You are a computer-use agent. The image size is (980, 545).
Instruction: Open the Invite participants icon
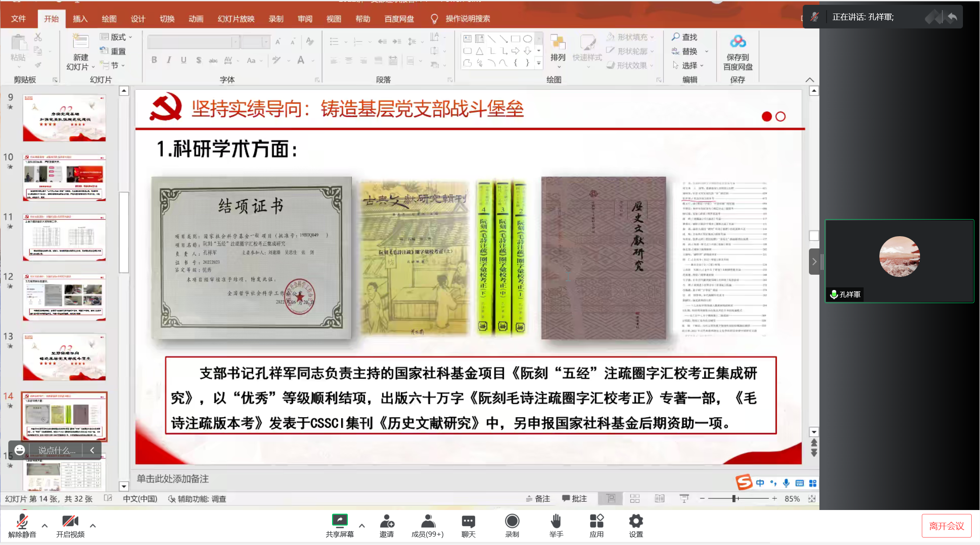tap(386, 521)
